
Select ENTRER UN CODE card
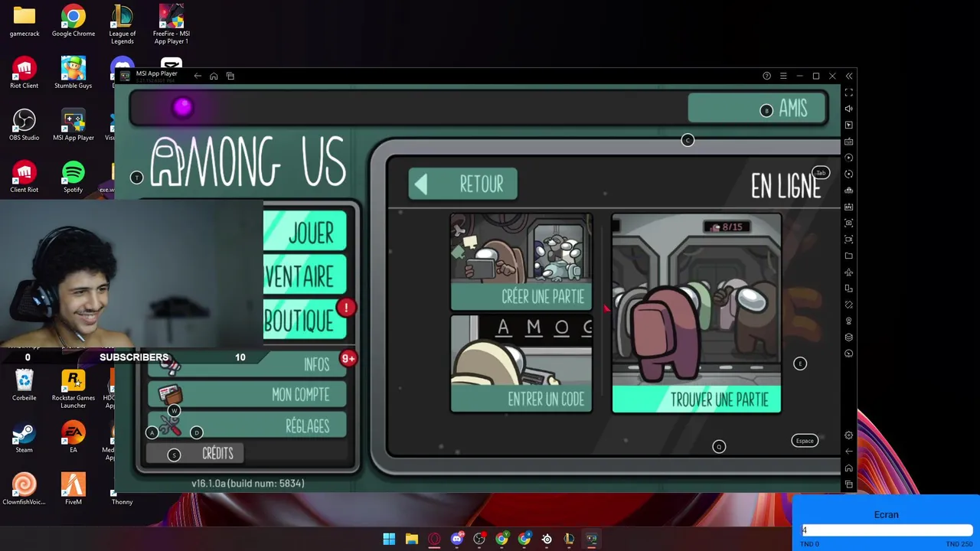[521, 364]
